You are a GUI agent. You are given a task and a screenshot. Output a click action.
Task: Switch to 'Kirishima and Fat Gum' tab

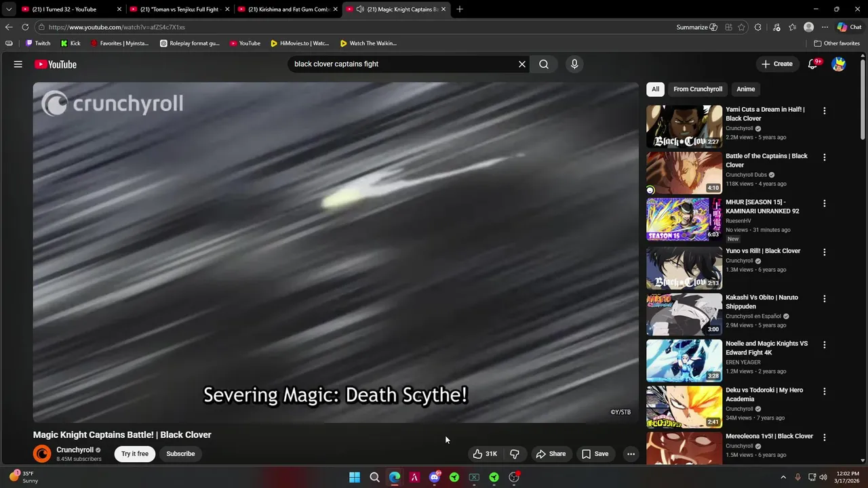(x=288, y=9)
